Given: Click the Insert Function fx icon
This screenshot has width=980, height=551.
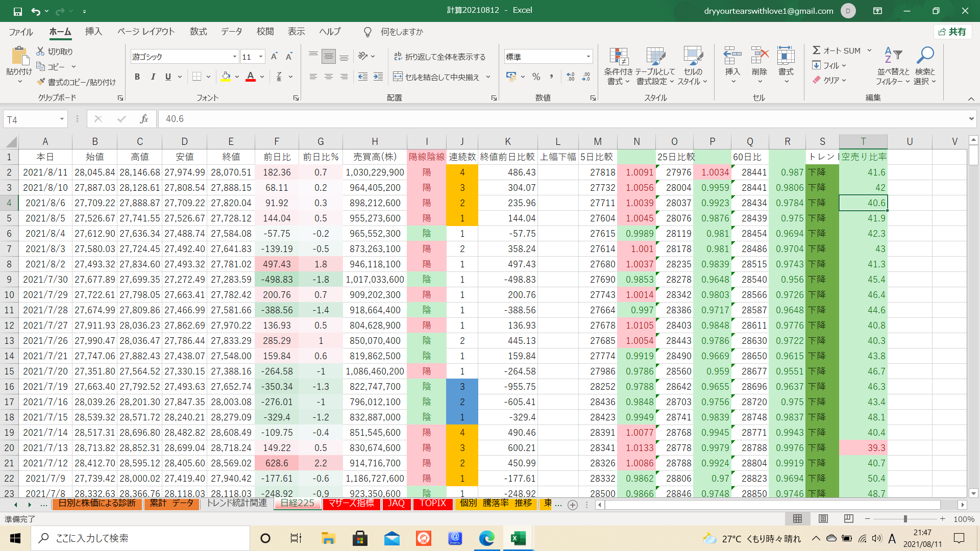Looking at the screenshot, I should click(x=144, y=119).
